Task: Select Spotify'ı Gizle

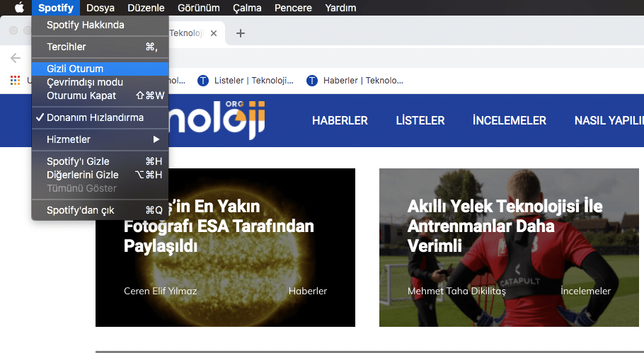Action: point(100,161)
